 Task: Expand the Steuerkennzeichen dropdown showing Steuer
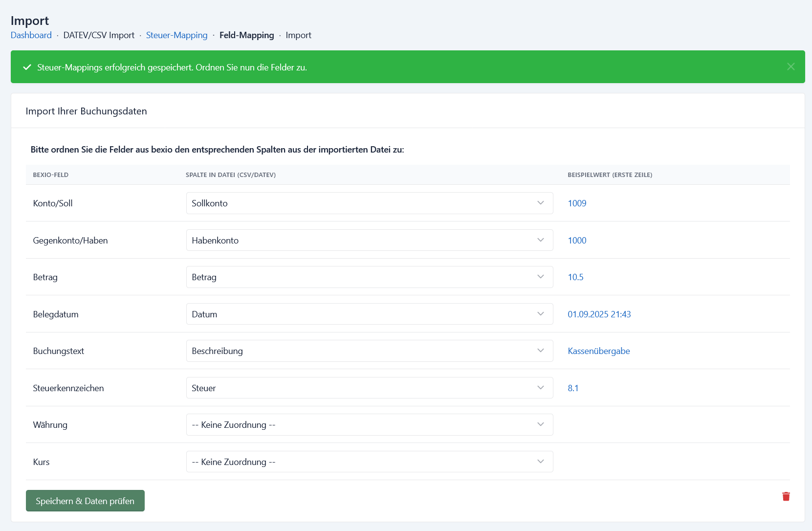[x=369, y=388]
